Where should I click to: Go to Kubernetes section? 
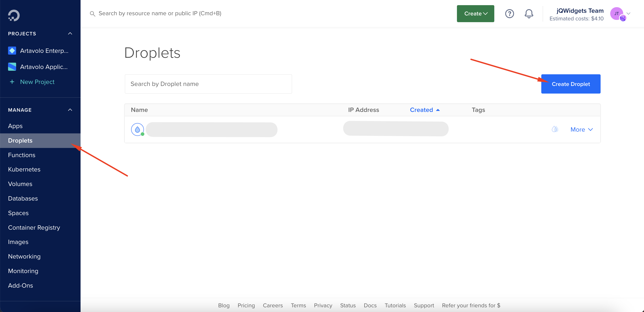pos(24,169)
